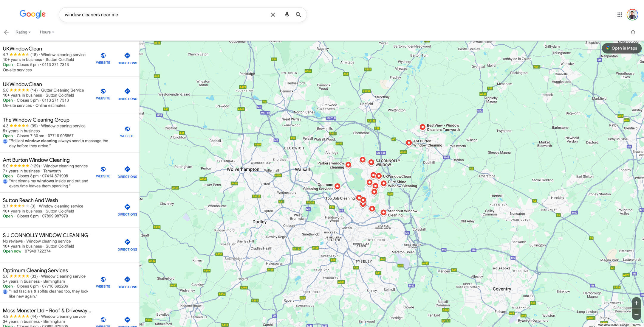Open Google apps grid launcher
The image size is (644, 327).
click(x=620, y=14)
